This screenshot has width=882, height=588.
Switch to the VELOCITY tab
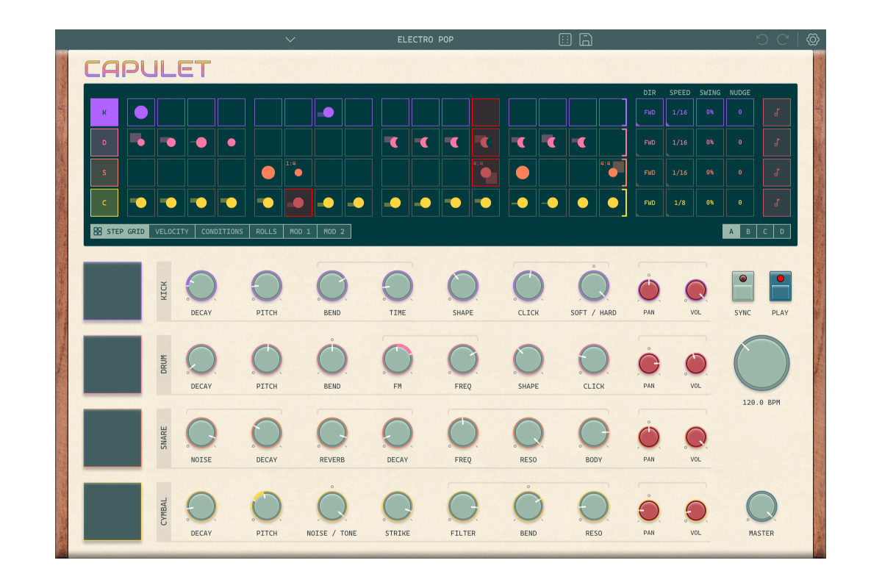(172, 232)
